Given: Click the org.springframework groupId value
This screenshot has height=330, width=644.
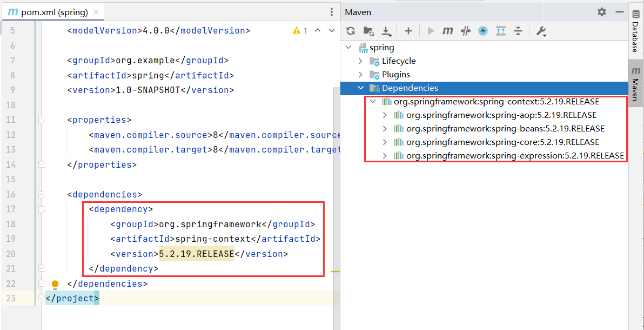Looking at the screenshot, I should point(210,225).
